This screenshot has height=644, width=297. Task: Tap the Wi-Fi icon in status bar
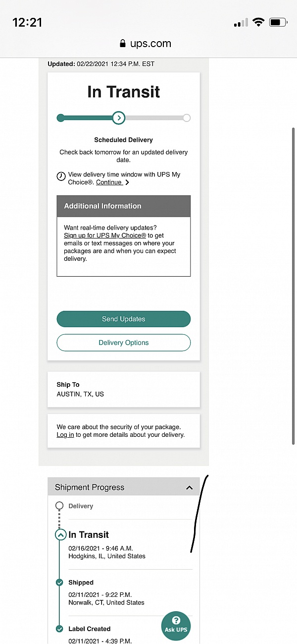coord(258,22)
